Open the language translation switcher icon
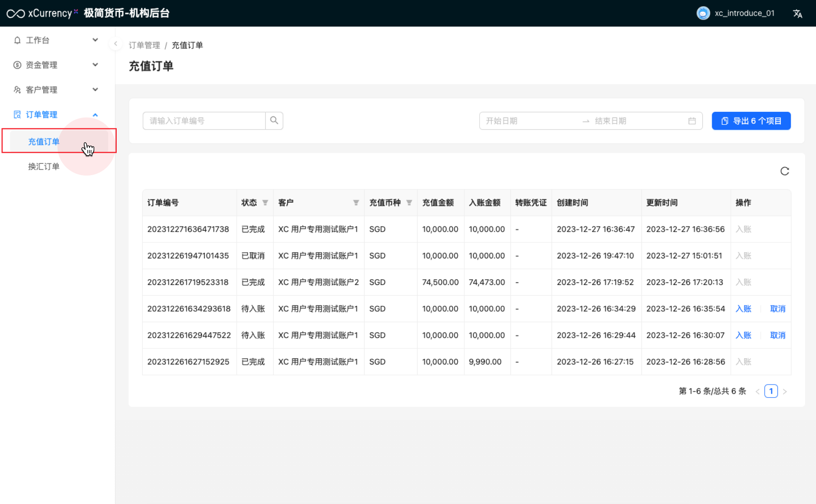This screenshot has height=504, width=816. point(797,14)
